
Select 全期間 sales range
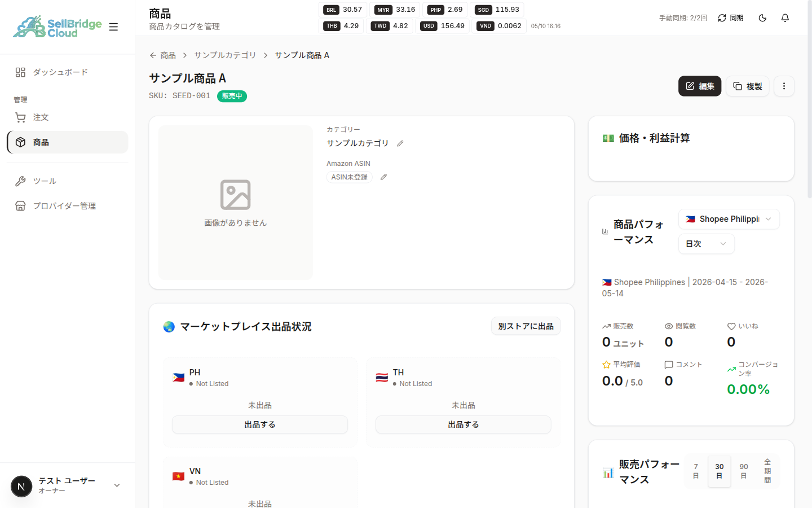[767, 471]
